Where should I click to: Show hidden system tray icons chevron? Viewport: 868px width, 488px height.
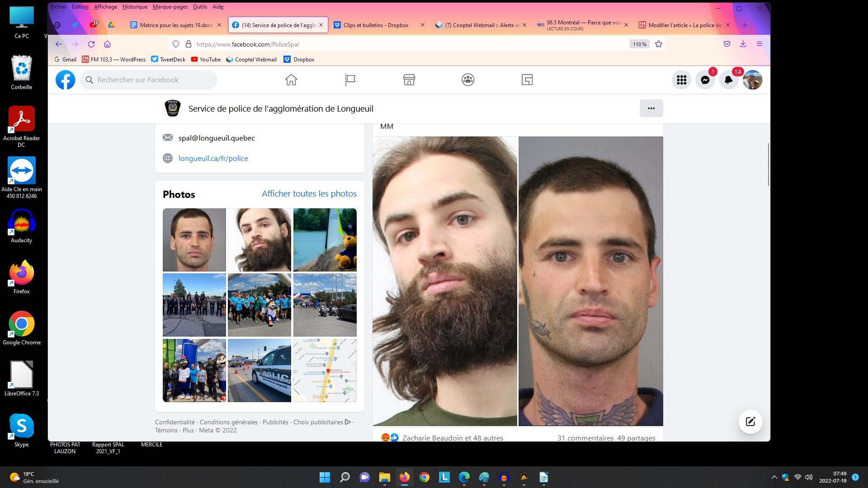pos(774,477)
